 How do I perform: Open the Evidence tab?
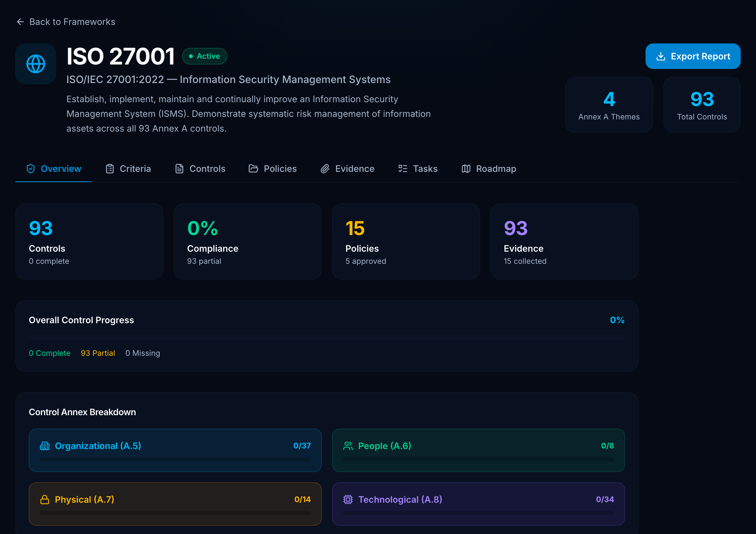348,169
